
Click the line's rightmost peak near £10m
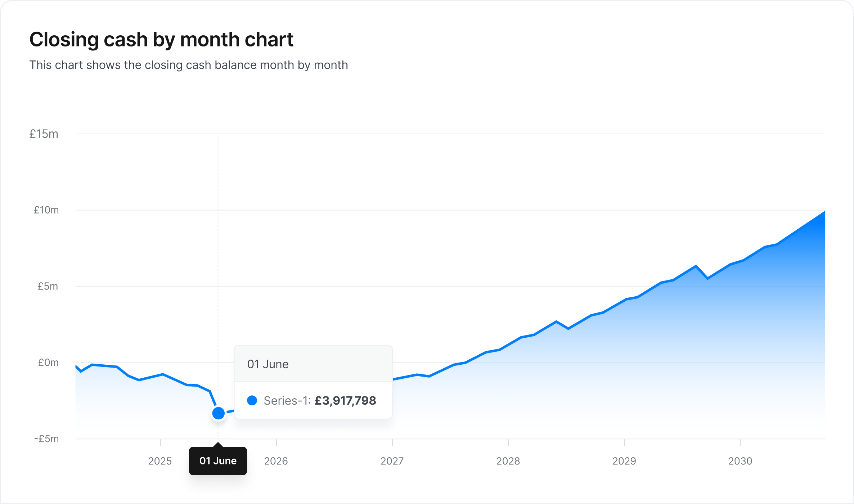click(823, 212)
